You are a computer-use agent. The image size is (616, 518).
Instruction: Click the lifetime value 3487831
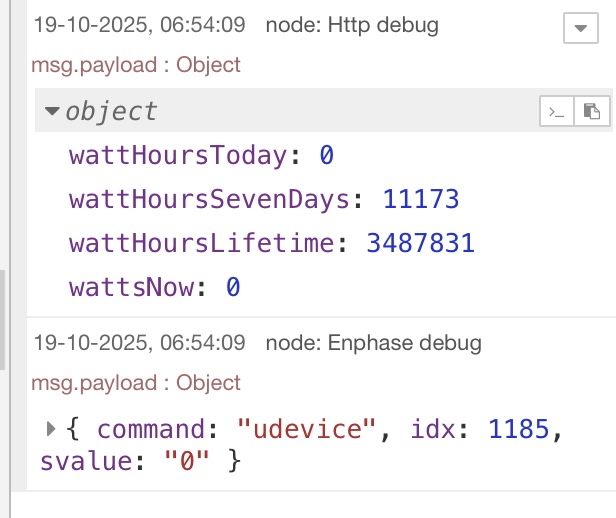[x=420, y=243]
